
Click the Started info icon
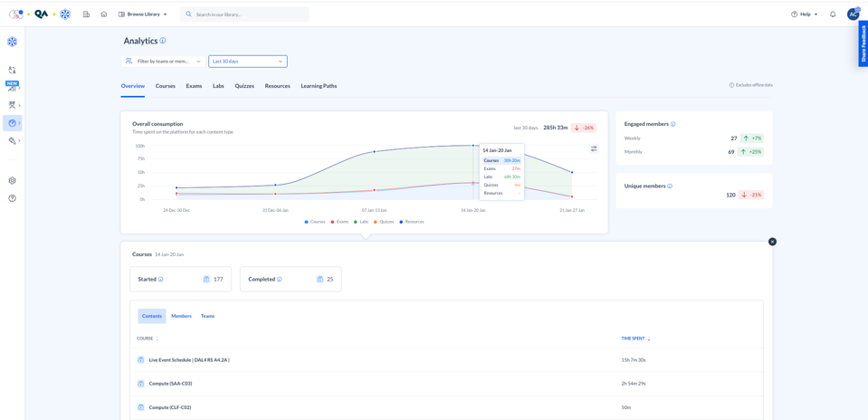[x=160, y=280]
